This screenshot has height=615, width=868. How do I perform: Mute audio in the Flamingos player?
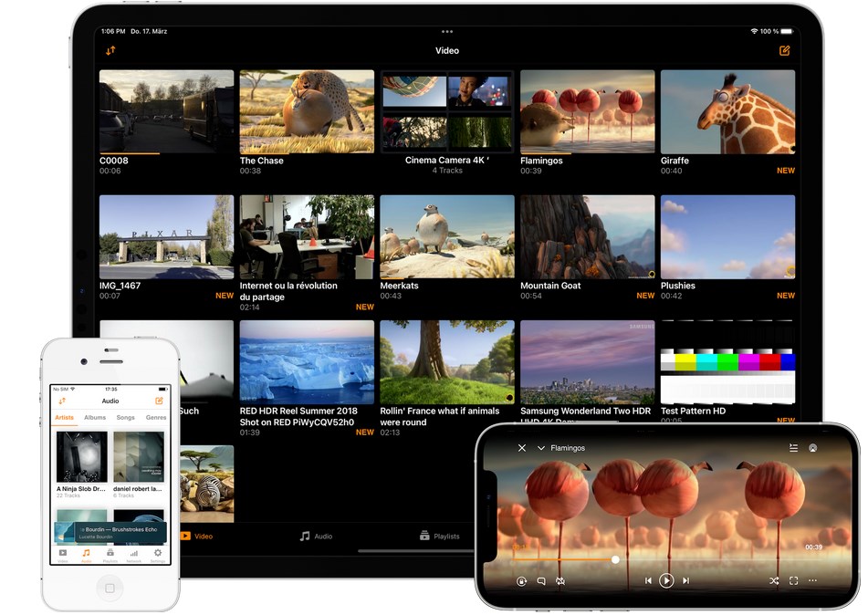pyautogui.click(x=559, y=580)
